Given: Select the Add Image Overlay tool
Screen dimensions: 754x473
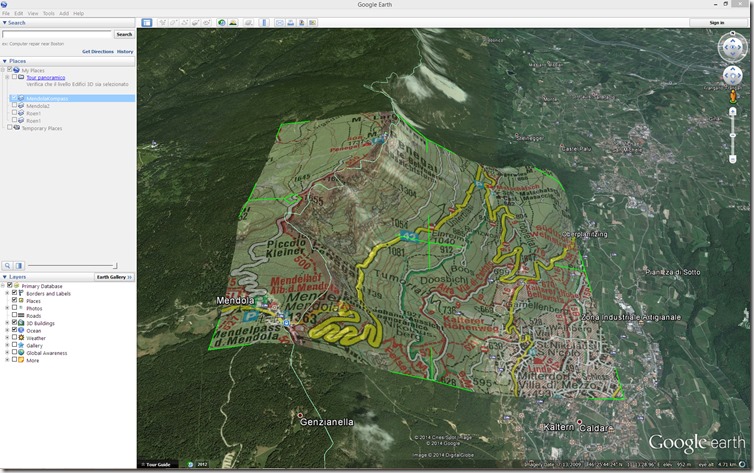Looking at the screenshot, I should pos(196,23).
